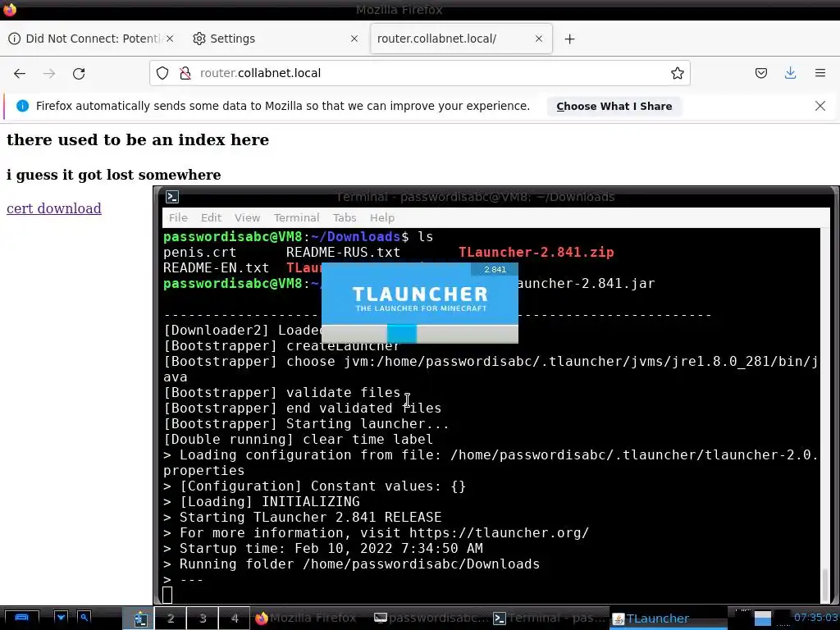Image resolution: width=840 pixels, height=630 pixels.
Task: Click the TLauncher splash logo
Action: pyautogui.click(x=421, y=299)
